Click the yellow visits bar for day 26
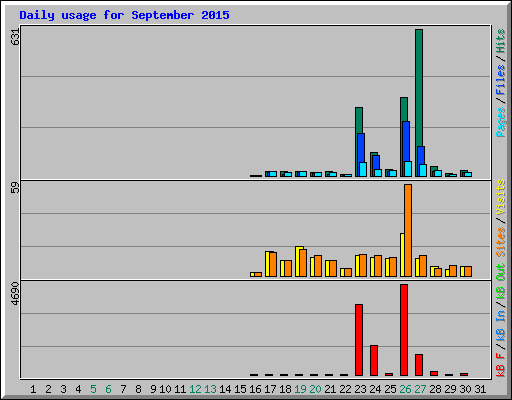Screen dimensions: 512x400 click(402, 255)
